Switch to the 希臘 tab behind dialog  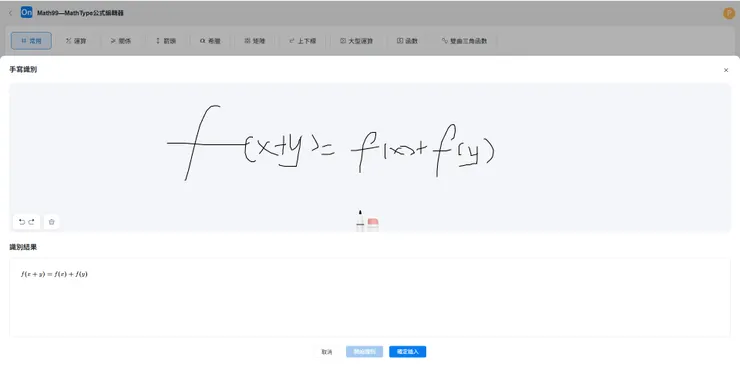[210, 41]
